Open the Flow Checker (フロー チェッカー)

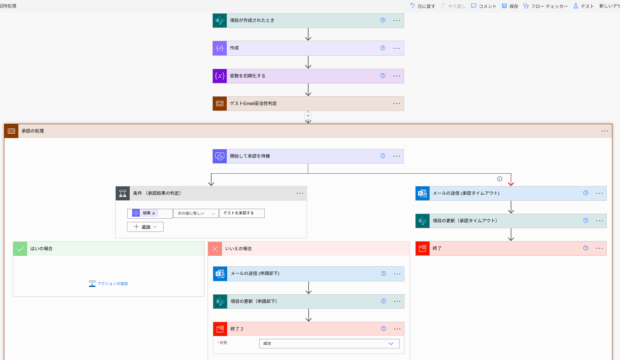coord(545,6)
